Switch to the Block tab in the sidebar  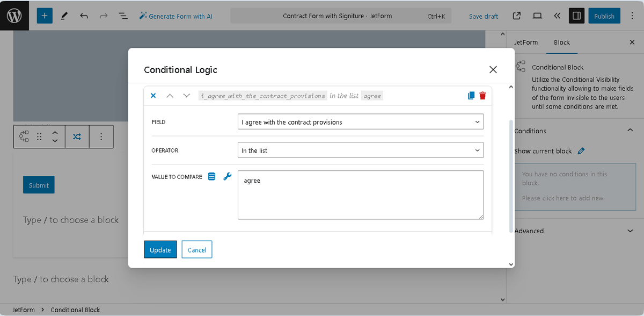pos(561,42)
